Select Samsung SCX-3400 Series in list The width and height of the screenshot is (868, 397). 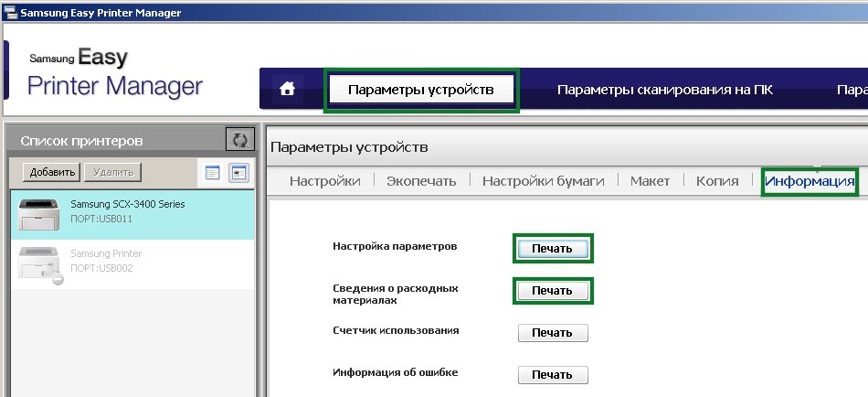coord(132,215)
